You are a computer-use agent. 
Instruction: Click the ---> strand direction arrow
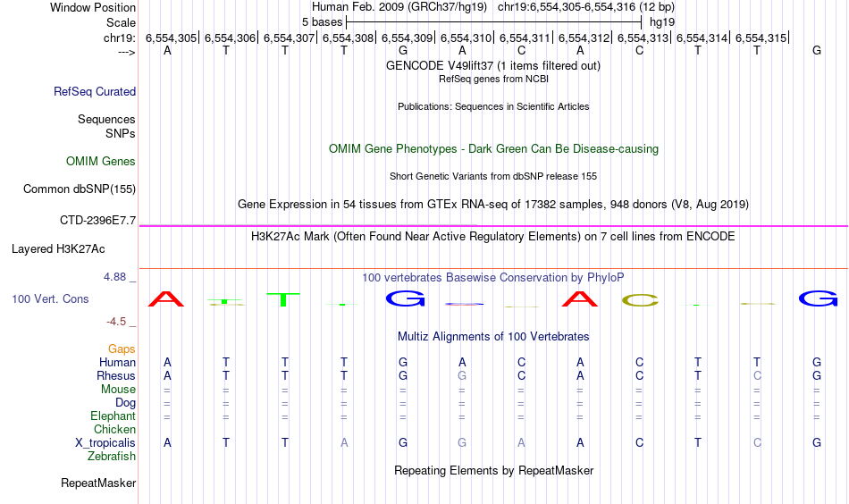click(x=127, y=52)
